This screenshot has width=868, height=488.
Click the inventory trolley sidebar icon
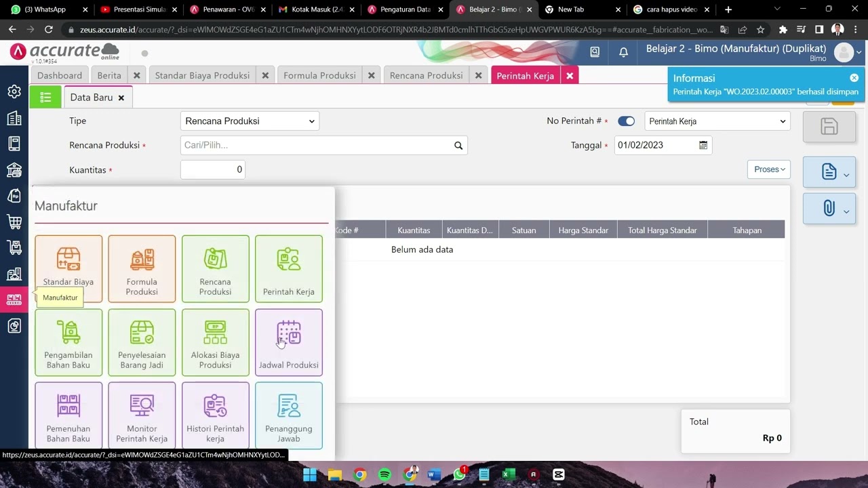14,247
